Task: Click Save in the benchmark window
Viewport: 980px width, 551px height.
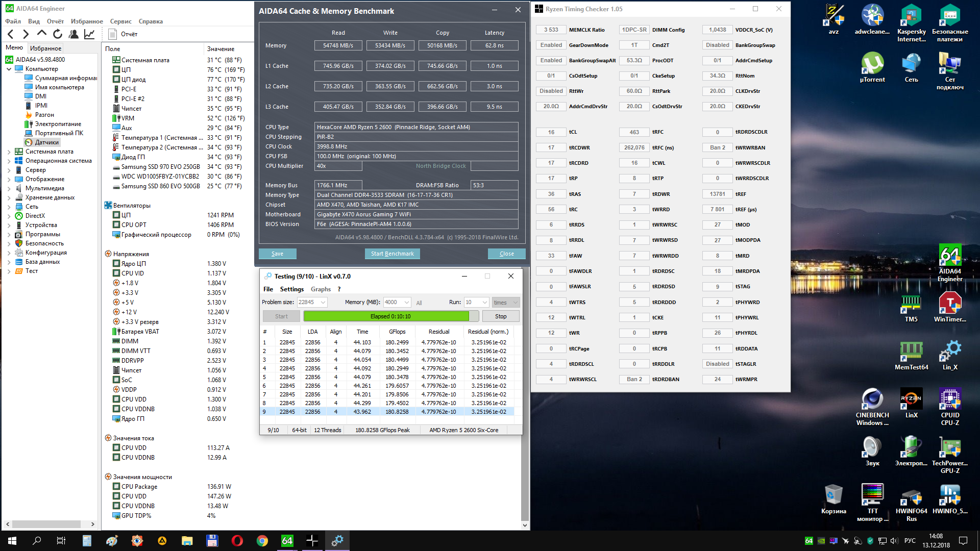Action: click(x=277, y=254)
